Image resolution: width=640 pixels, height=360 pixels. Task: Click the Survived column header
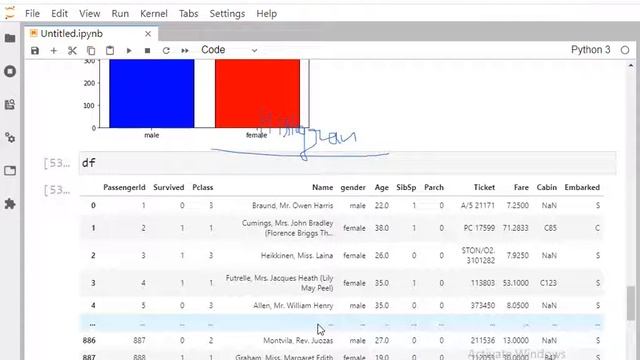click(x=169, y=187)
